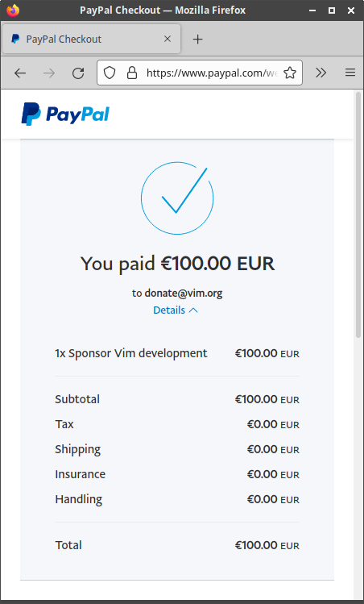The height and width of the screenshot is (604, 364).
Task: Click the URL address field
Action: coord(212,73)
